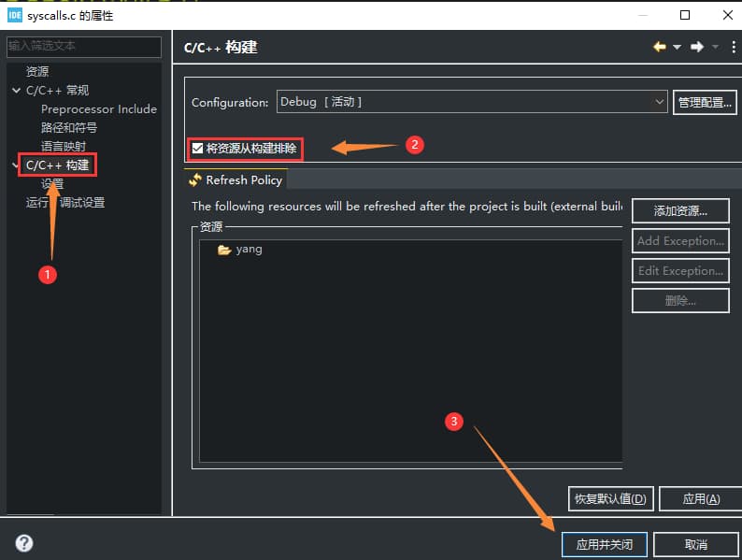
Task: Select 路径和符号 in the tree
Action: coord(69,128)
